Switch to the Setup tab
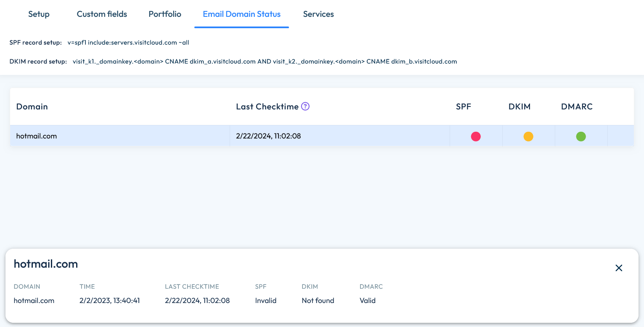The image size is (644, 327). 39,14
